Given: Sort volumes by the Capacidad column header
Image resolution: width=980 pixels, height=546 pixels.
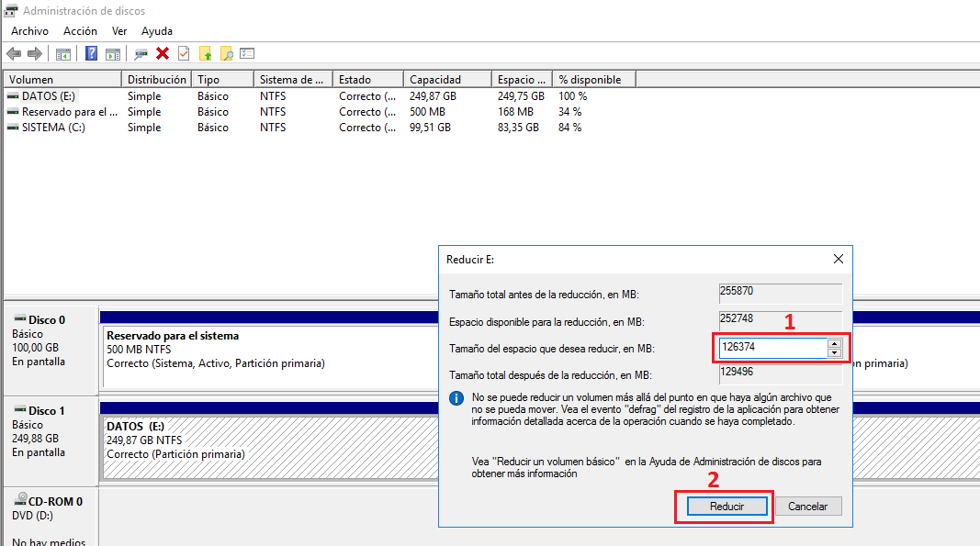Looking at the screenshot, I should 446,78.
